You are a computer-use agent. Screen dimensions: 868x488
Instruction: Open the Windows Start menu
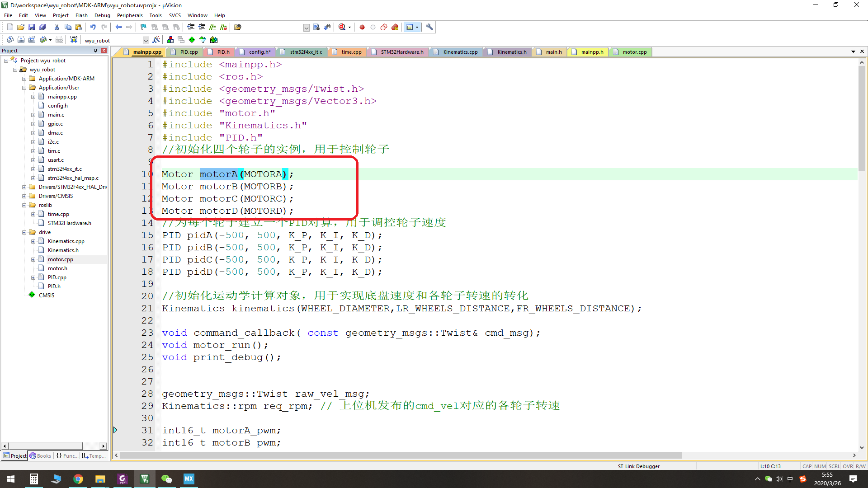(x=11, y=479)
